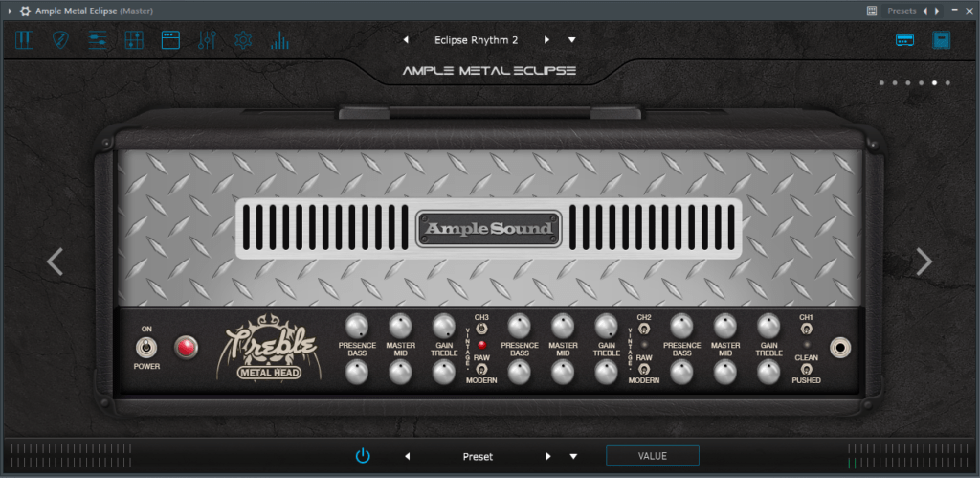The width and height of the screenshot is (980, 478).
Task: Open the piano keyboard main panel
Action: 24,40
